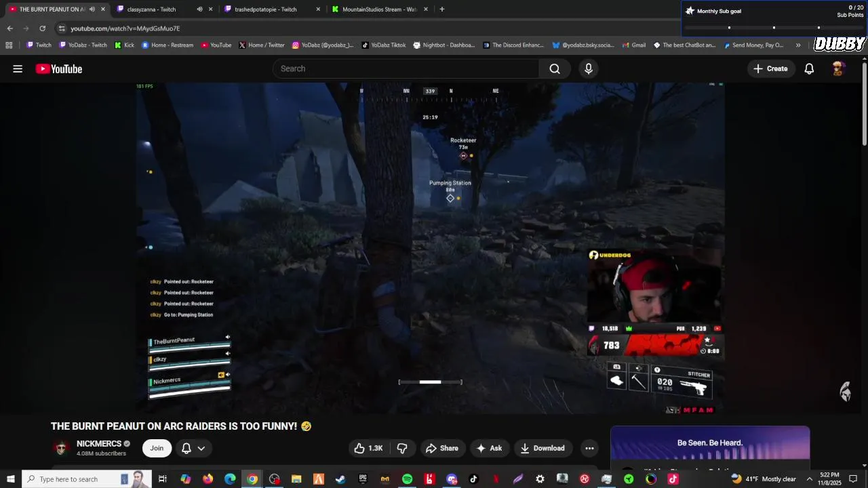Launch Firefox from the taskbar
The image size is (868, 488).
click(208, 479)
